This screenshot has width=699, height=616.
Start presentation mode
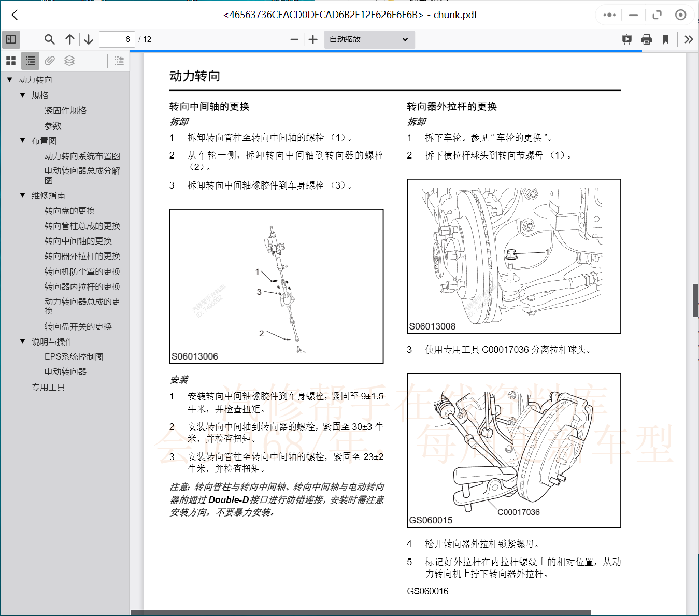[x=627, y=39]
